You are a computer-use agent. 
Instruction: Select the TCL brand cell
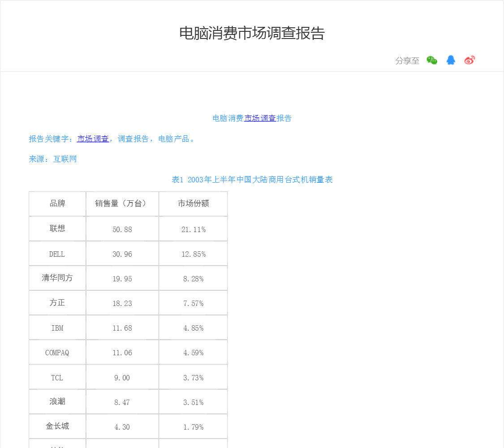pos(57,377)
